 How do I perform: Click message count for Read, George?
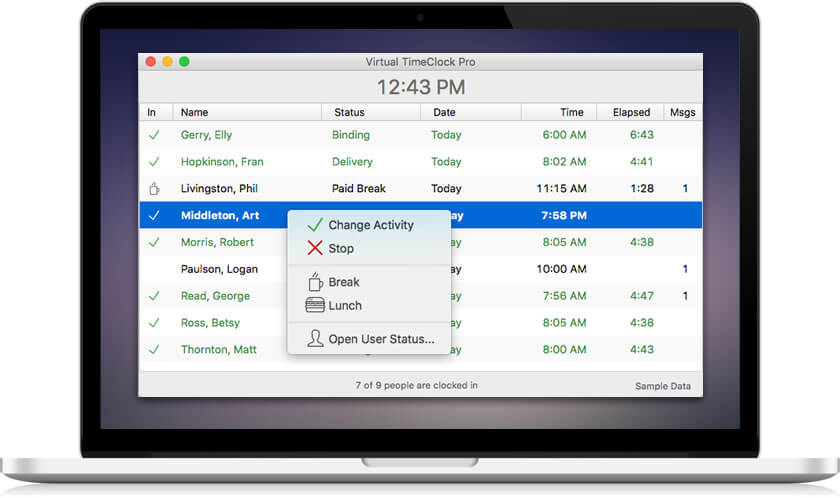coord(685,296)
